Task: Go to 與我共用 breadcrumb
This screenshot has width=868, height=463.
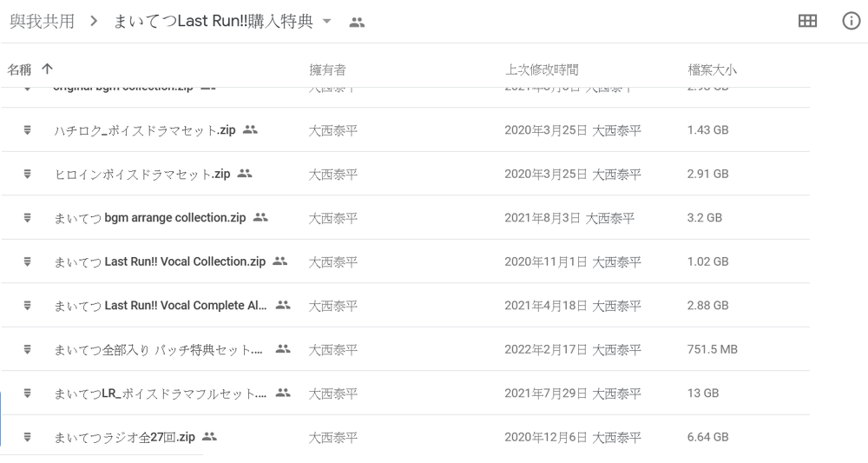Action: click(x=42, y=22)
